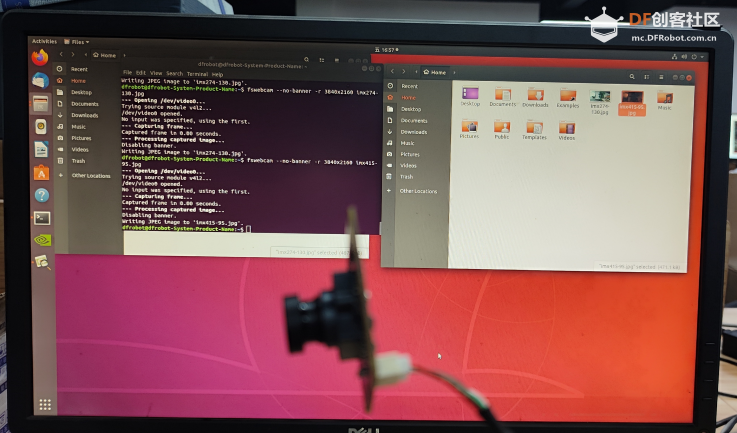Select the Templates folder icon
This screenshot has height=433, width=737.
[x=534, y=130]
